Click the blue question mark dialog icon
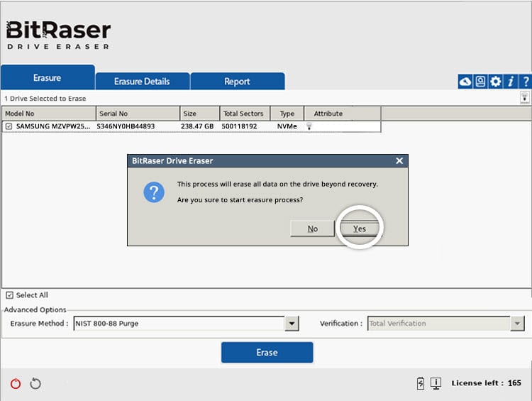This screenshot has width=532, height=401. tap(154, 192)
